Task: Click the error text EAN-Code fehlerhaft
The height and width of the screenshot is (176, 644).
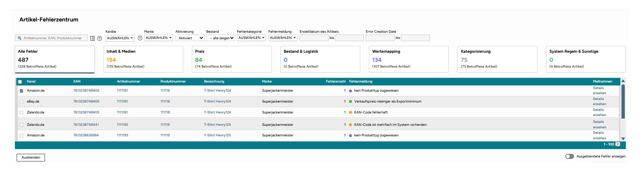Action: (x=371, y=112)
